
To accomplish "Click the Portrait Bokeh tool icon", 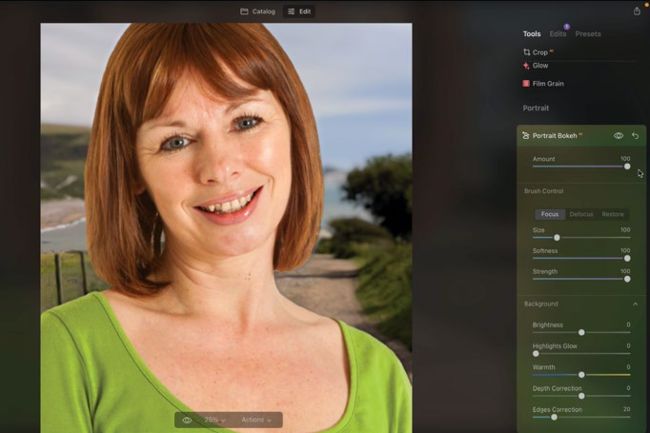I will 526,136.
